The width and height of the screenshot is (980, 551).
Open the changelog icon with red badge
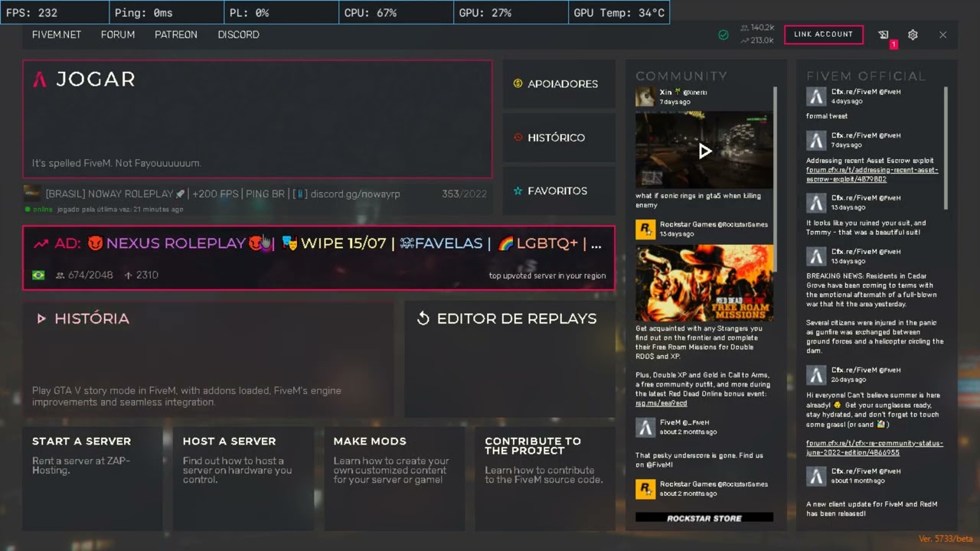[x=884, y=34]
